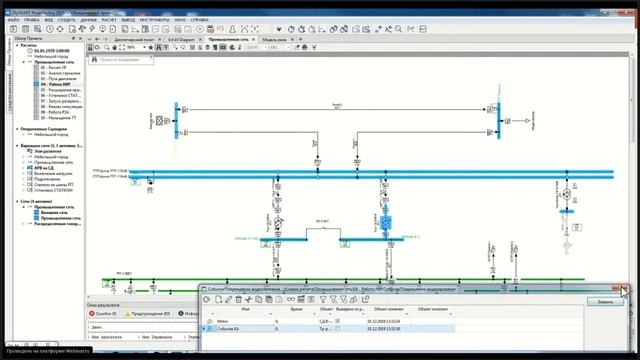Image resolution: width=640 pixels, height=360 pixels.
Task: Switch to the Модель реле tab
Action: click(274, 40)
